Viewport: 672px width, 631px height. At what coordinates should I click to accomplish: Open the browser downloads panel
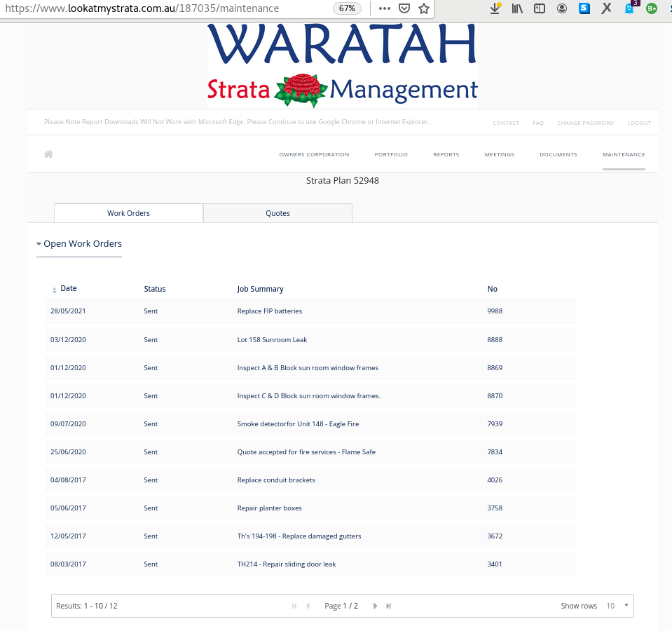pyautogui.click(x=495, y=8)
